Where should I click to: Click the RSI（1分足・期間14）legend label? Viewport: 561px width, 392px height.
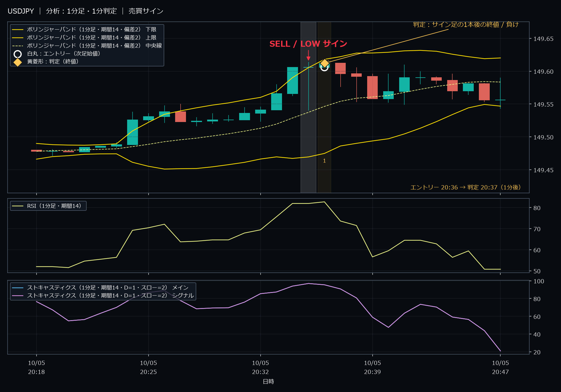pyautogui.click(x=54, y=206)
